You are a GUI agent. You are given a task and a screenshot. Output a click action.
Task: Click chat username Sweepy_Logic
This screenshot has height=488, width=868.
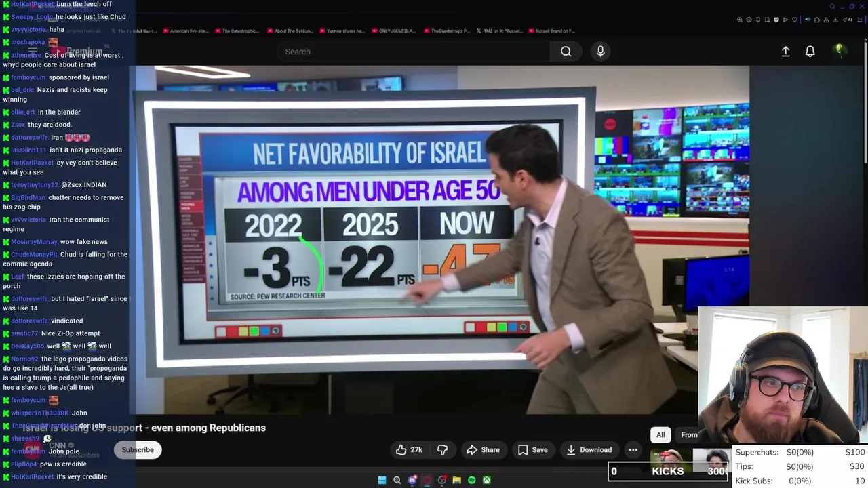coord(32,16)
